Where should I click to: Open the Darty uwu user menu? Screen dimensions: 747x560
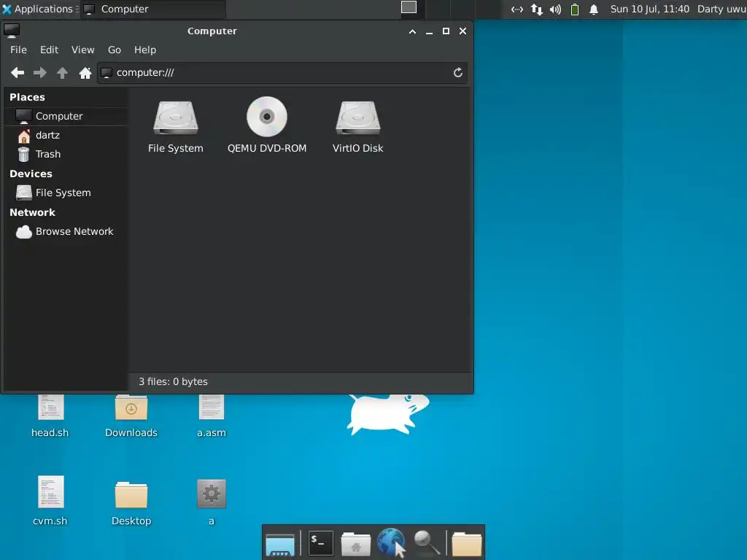point(721,9)
